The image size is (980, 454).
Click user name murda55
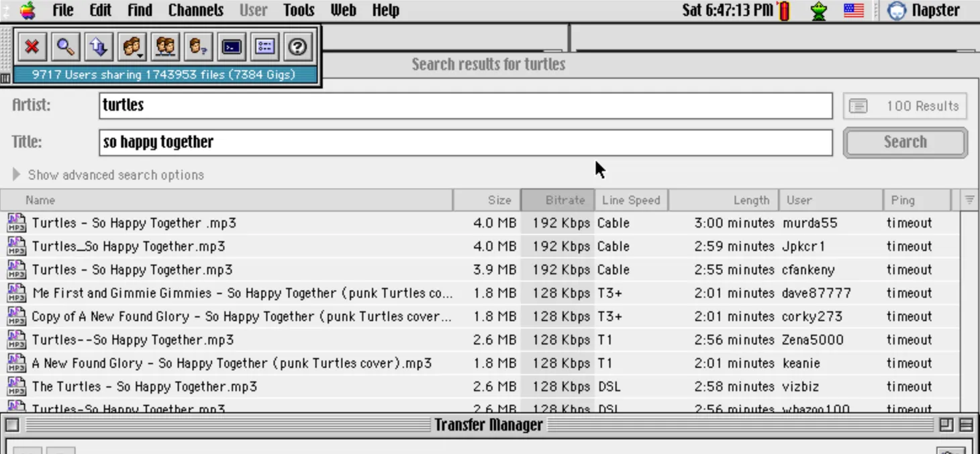[x=810, y=223]
